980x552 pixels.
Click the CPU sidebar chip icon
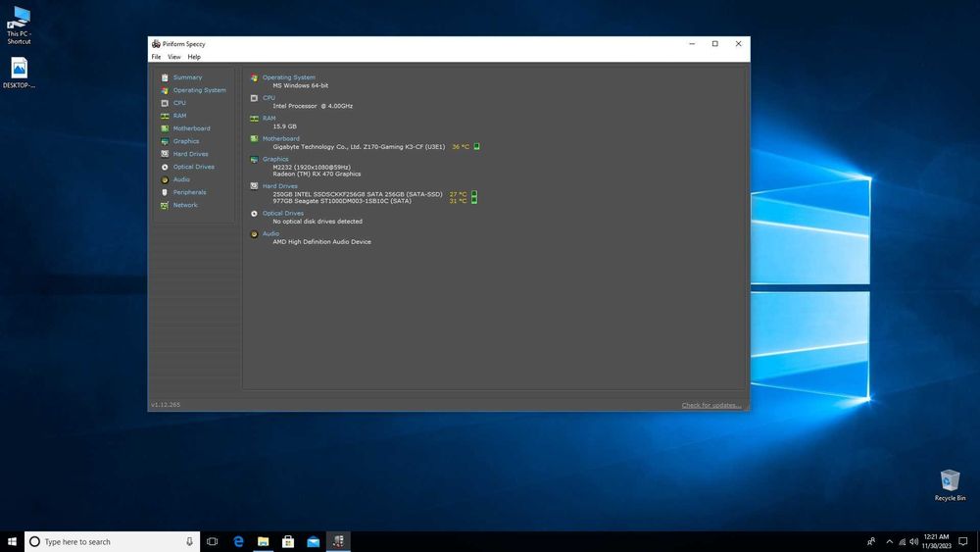click(x=165, y=103)
